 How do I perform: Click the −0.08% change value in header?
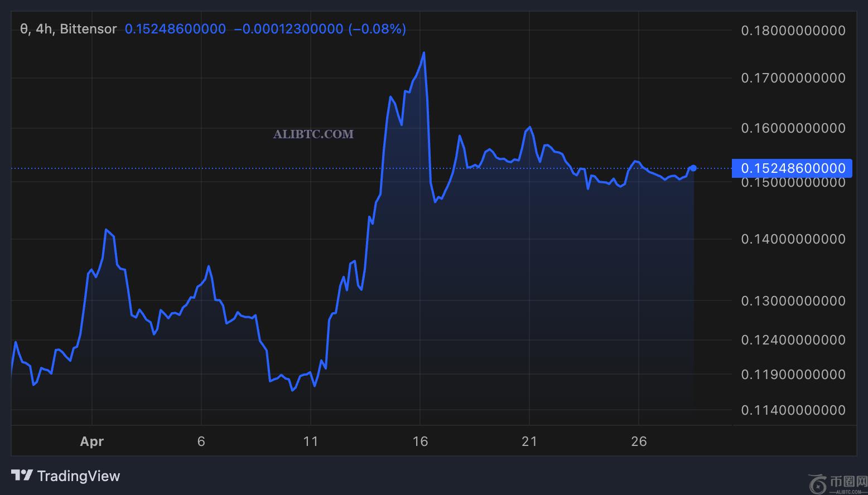(x=377, y=29)
